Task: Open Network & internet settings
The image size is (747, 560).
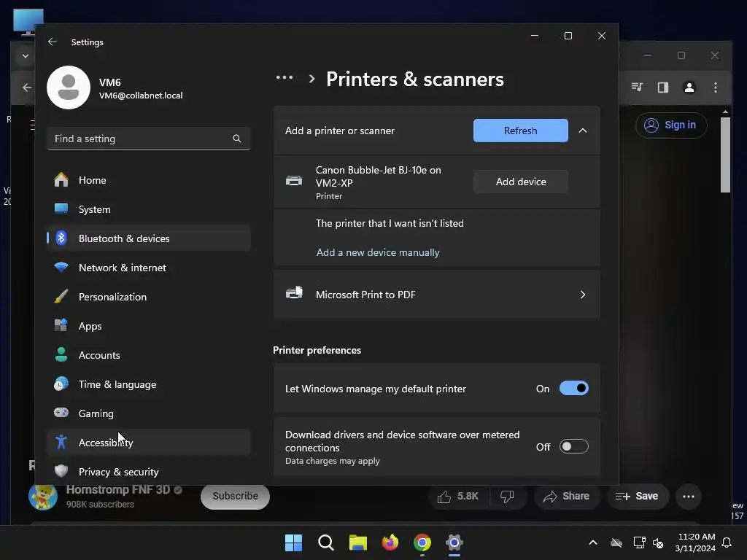Action: click(149, 268)
